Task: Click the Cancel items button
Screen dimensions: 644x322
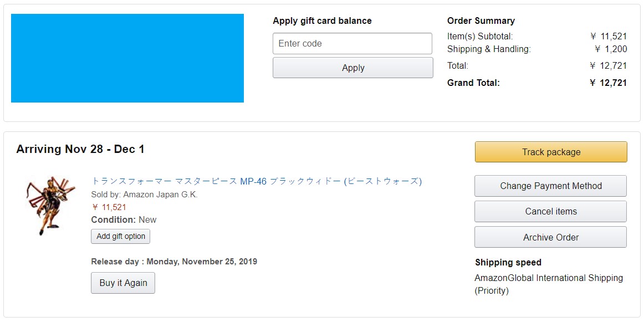Action: [550, 212]
